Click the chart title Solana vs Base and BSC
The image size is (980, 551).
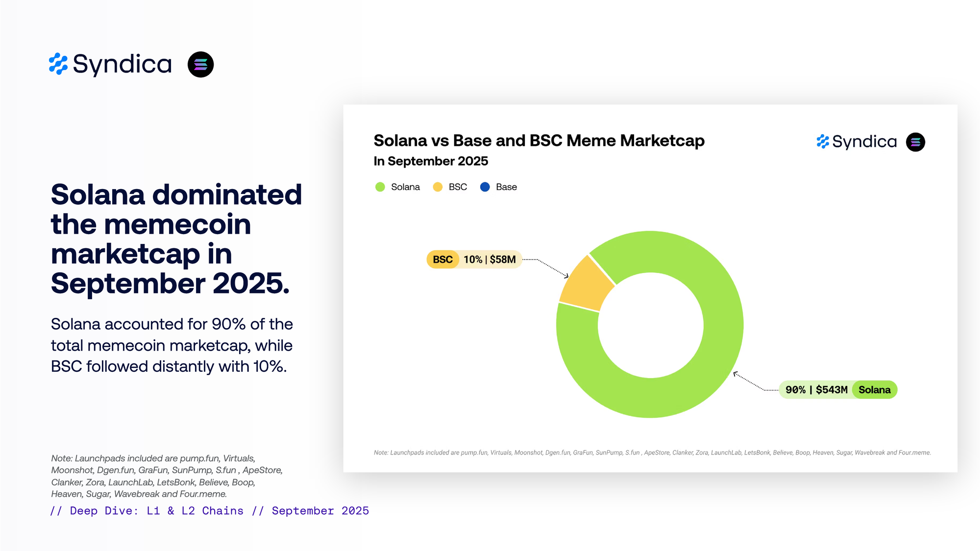(539, 141)
